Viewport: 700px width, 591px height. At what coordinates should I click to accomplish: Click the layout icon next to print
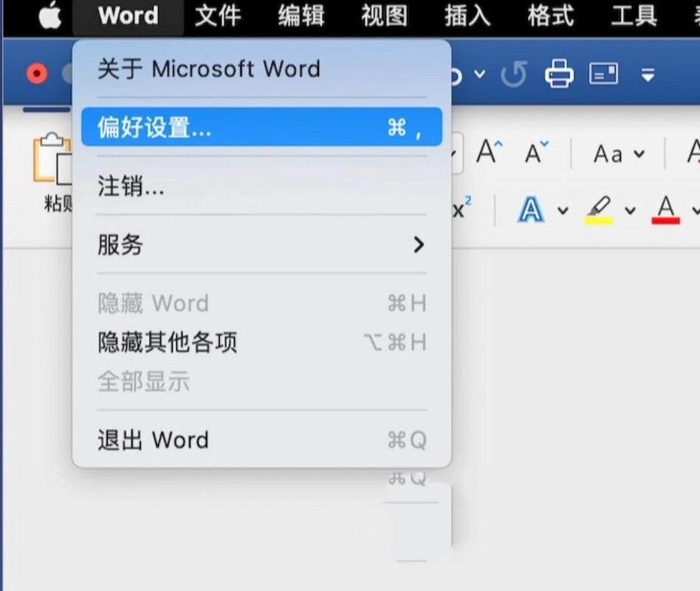click(x=603, y=74)
